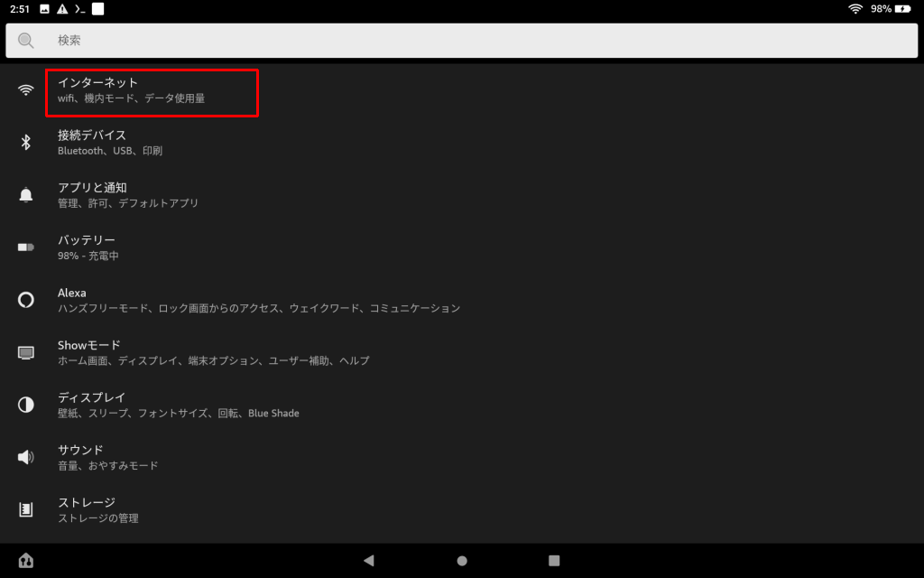This screenshot has width=924, height=578.
Task: Open アプリと通知 settings
Action: (x=462, y=195)
